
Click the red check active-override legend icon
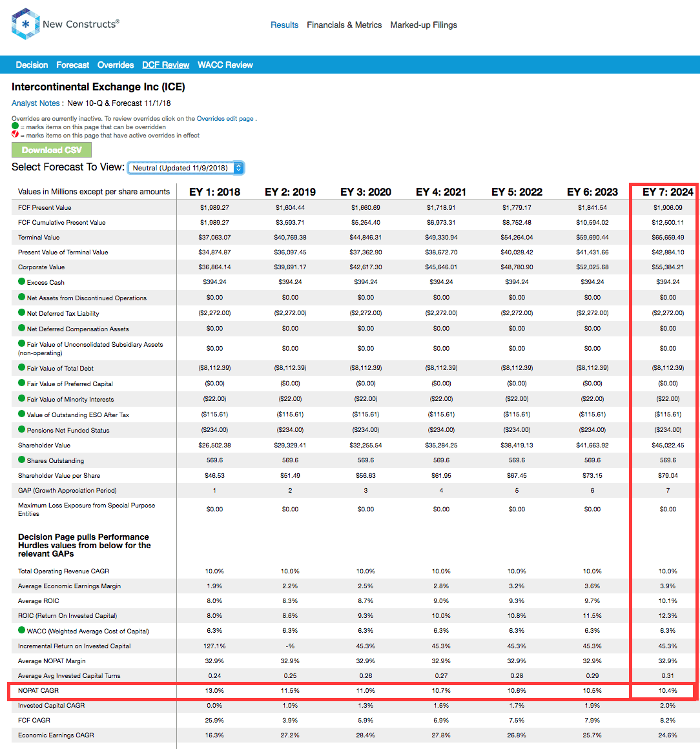pos(15,134)
